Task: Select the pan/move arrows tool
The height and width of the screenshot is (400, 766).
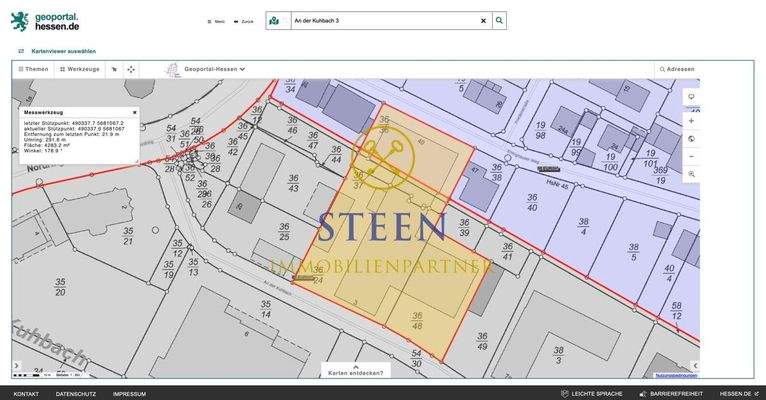Action: pyautogui.click(x=130, y=70)
